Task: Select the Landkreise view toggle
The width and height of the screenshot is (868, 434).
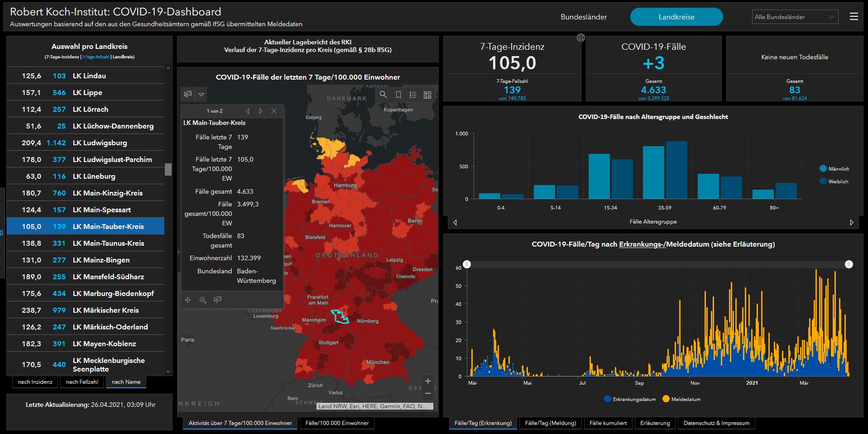Action: (676, 17)
